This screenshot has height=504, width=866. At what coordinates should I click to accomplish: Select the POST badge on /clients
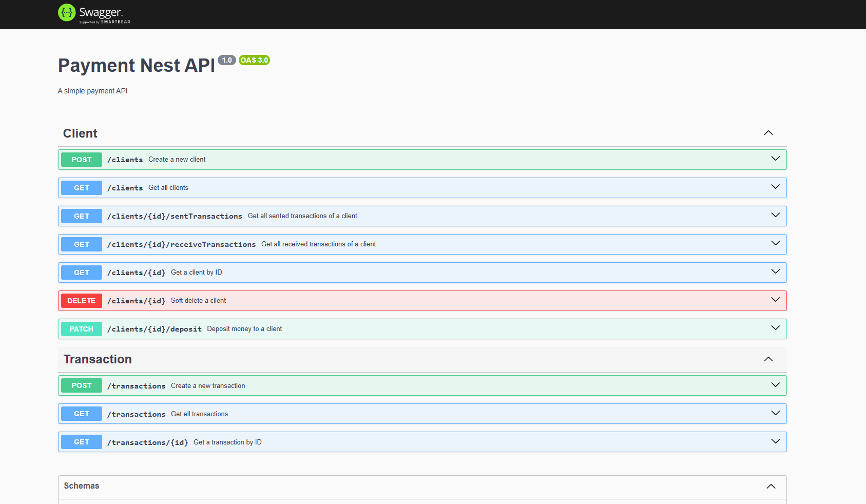[x=81, y=159]
